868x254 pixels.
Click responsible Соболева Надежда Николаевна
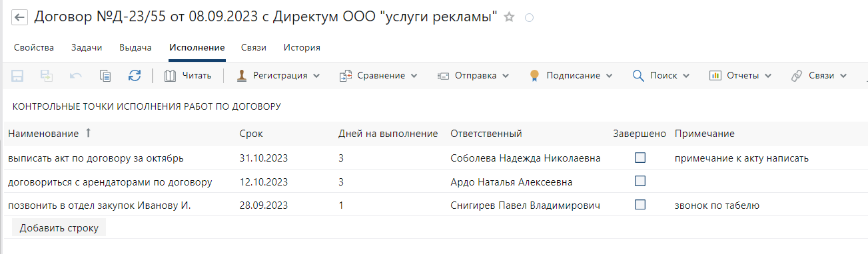pyautogui.click(x=526, y=158)
